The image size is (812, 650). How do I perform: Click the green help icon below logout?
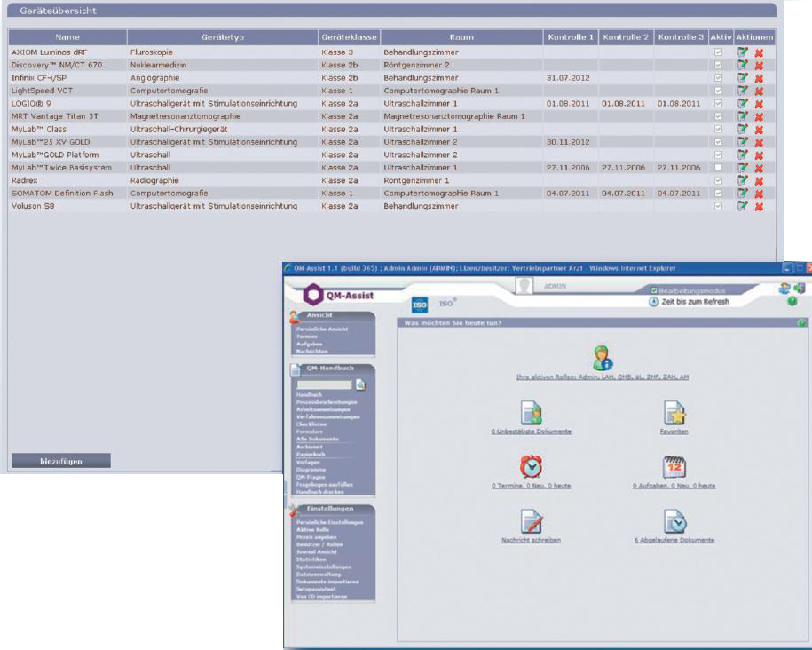coord(792,301)
